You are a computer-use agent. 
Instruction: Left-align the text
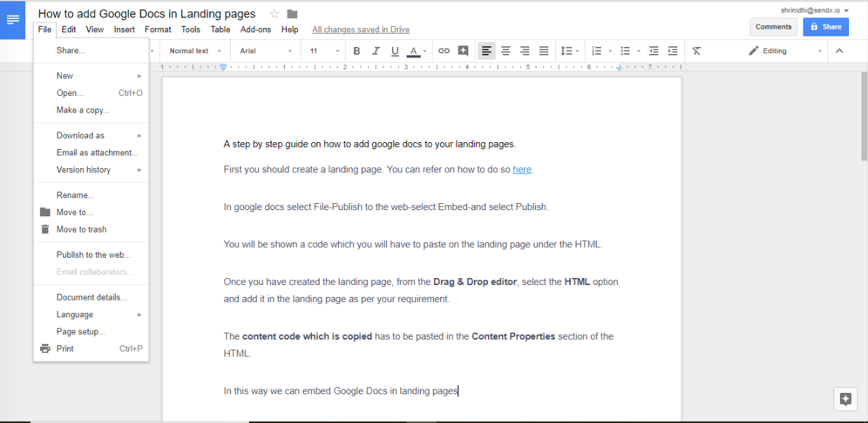(x=487, y=51)
